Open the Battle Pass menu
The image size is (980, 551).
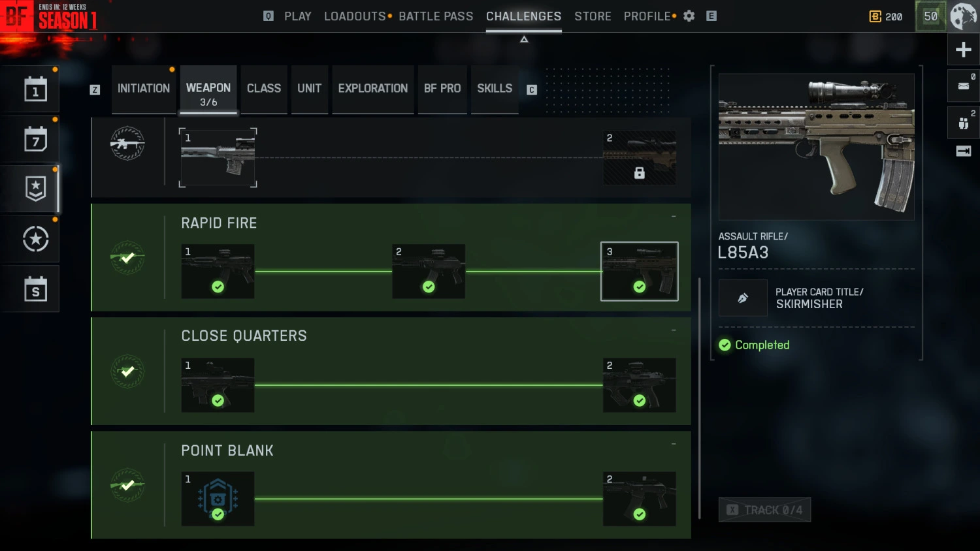[x=436, y=16]
